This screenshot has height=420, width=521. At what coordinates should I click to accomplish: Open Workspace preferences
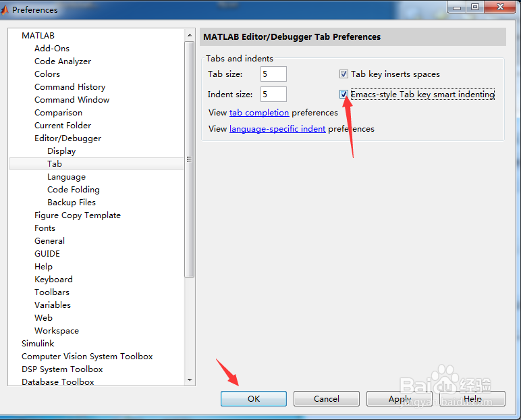click(57, 331)
